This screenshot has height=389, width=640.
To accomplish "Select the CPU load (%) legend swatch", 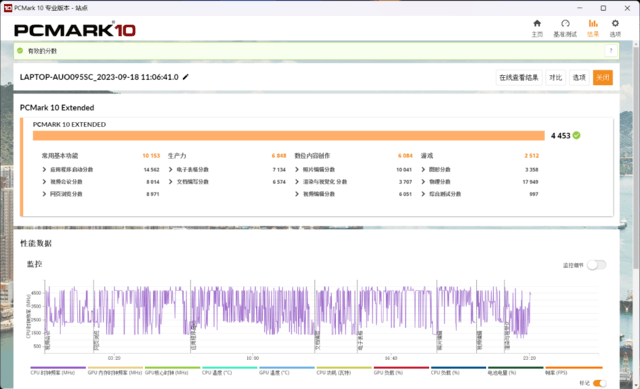I will (458, 368).
